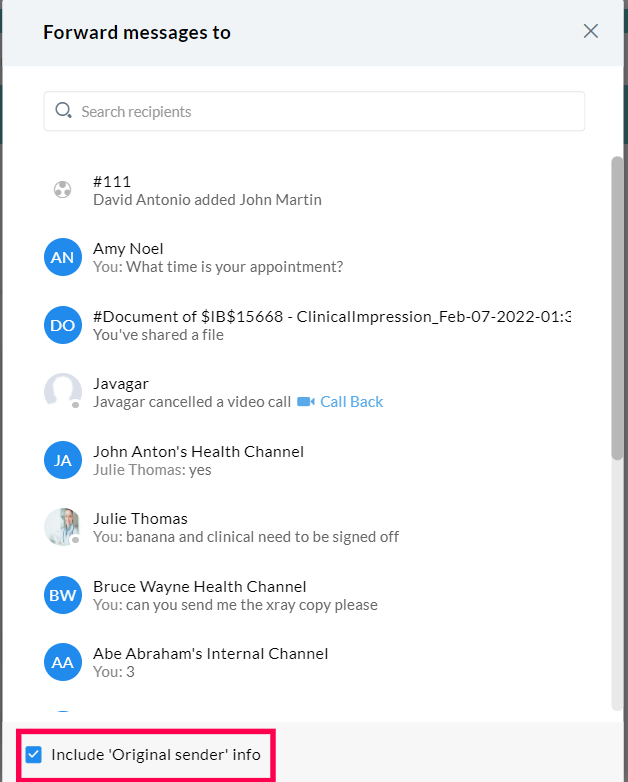
Task: Click the AA Abe Abraham avatar
Action: click(x=62, y=662)
